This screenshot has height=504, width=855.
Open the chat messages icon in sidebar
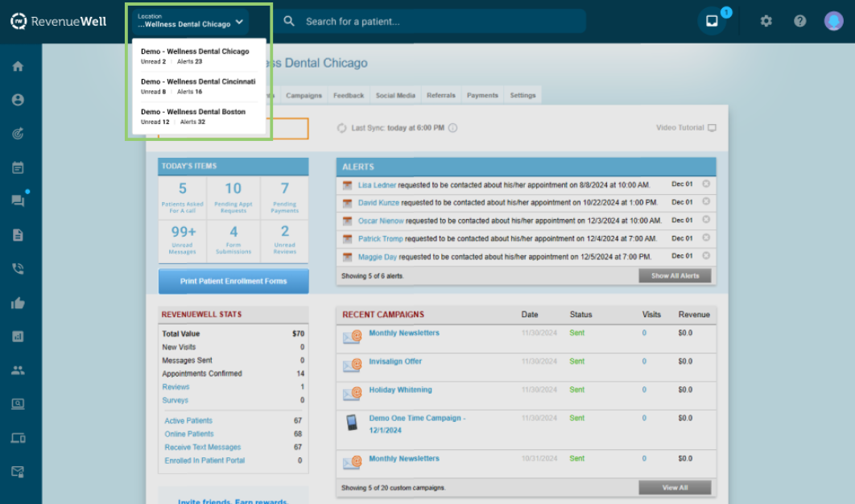[x=18, y=201]
